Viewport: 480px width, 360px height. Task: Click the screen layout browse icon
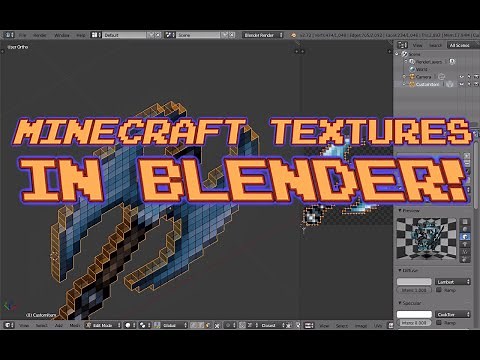point(96,35)
